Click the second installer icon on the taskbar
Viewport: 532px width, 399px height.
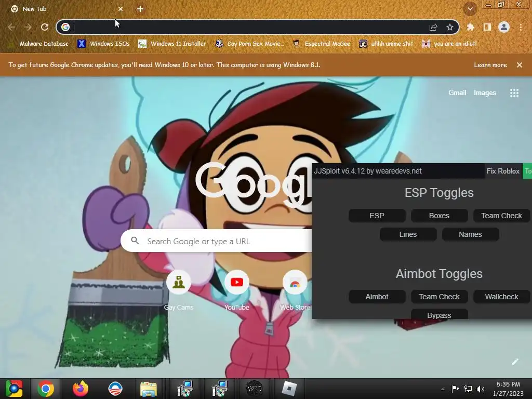click(x=220, y=389)
